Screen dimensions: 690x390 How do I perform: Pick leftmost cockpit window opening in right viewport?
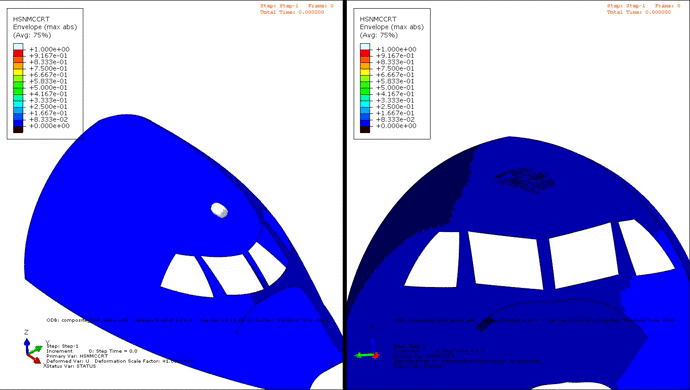pos(433,261)
